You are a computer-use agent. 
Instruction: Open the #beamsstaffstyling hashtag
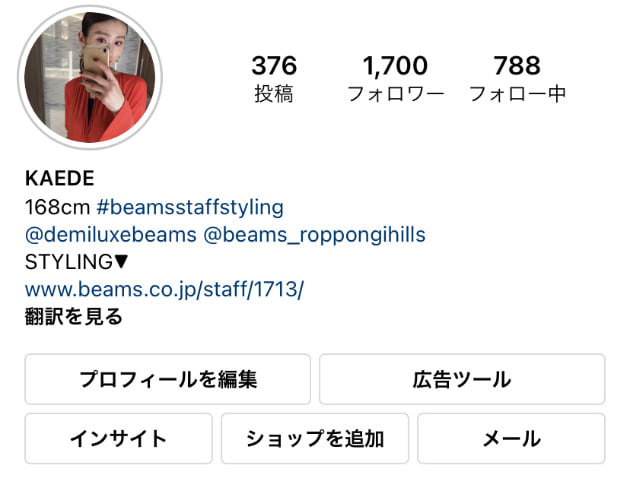[x=190, y=208]
